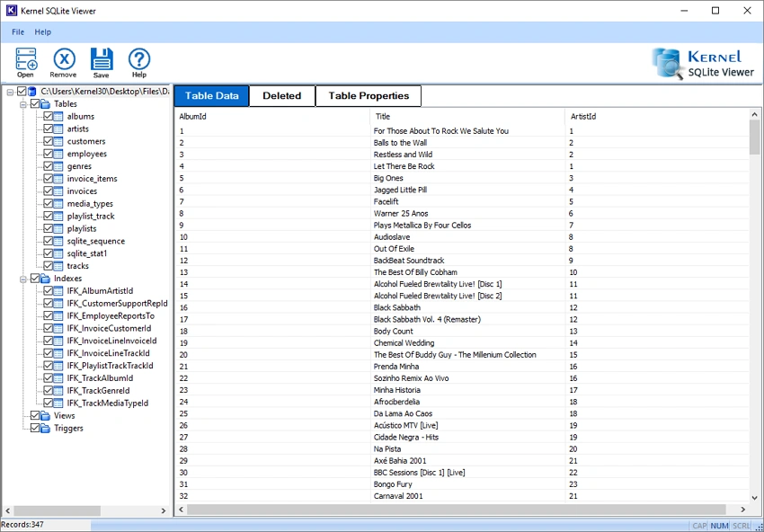
Task: Select the IFK_TrackMediaTypeId index
Action: pyautogui.click(x=108, y=403)
